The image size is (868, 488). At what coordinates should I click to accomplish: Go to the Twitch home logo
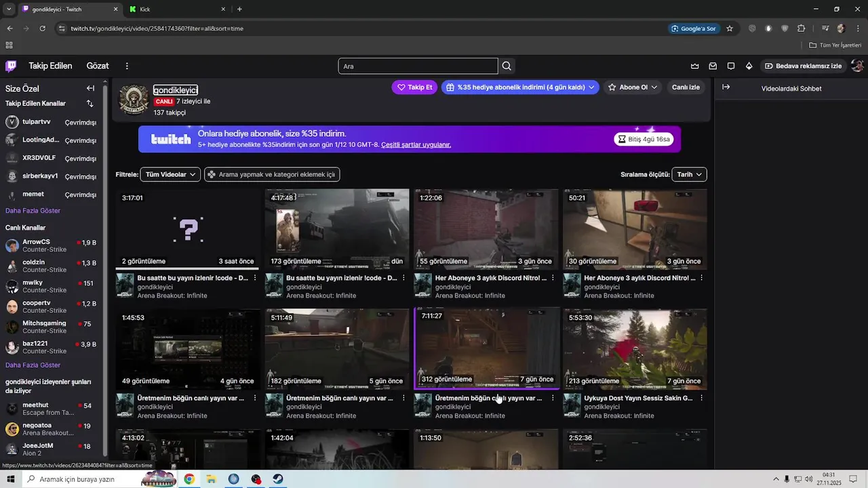(x=11, y=66)
